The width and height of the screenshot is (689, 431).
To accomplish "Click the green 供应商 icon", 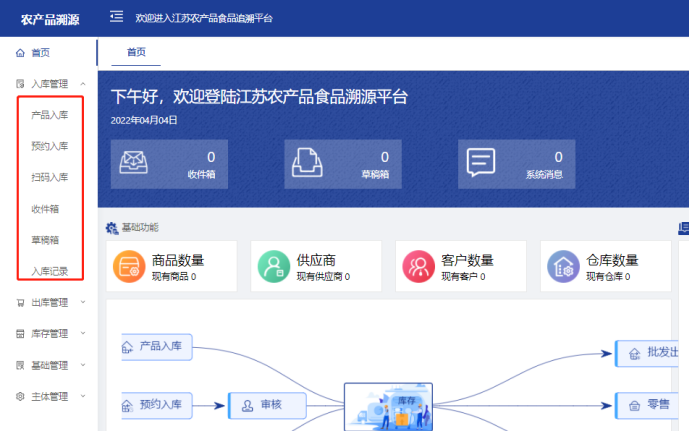I will (274, 266).
